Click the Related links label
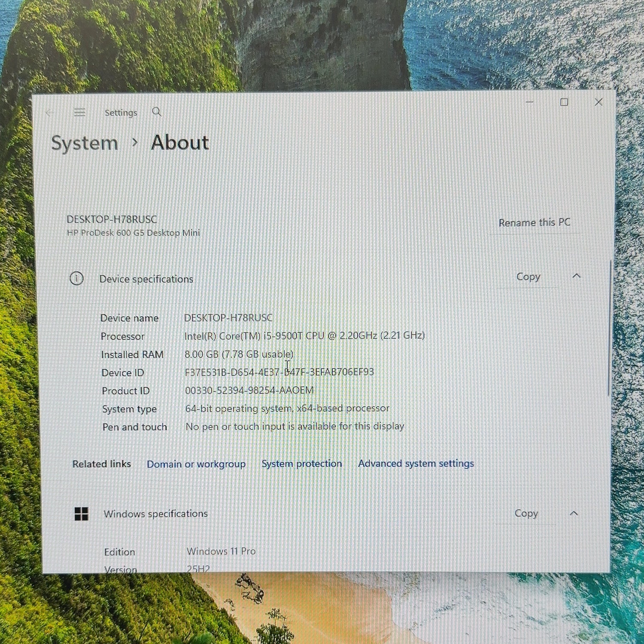 pyautogui.click(x=102, y=464)
